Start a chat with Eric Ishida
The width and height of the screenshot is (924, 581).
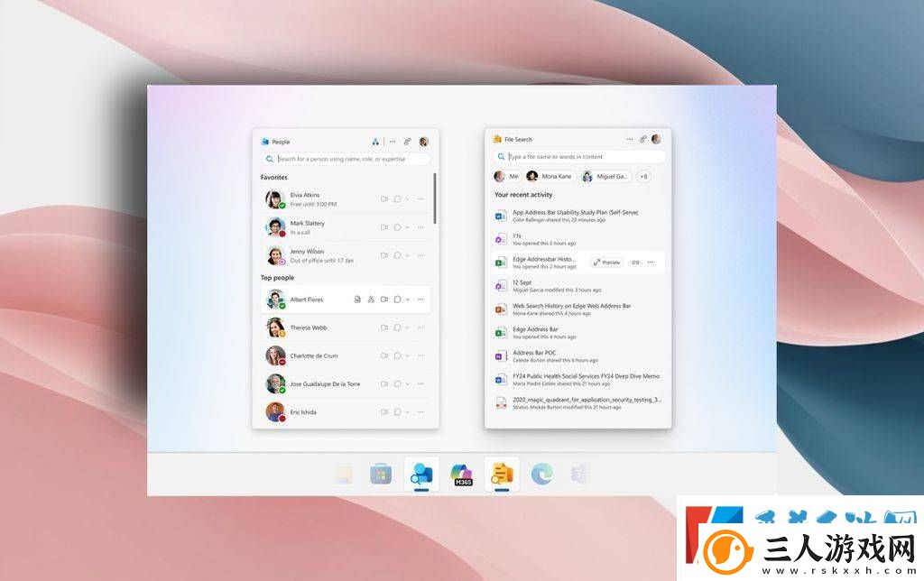tap(398, 412)
